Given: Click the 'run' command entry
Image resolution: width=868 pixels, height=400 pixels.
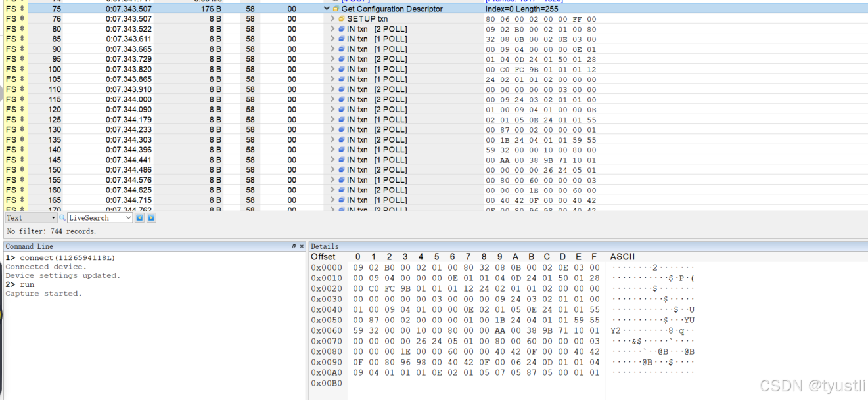Looking at the screenshot, I should click(x=27, y=285).
